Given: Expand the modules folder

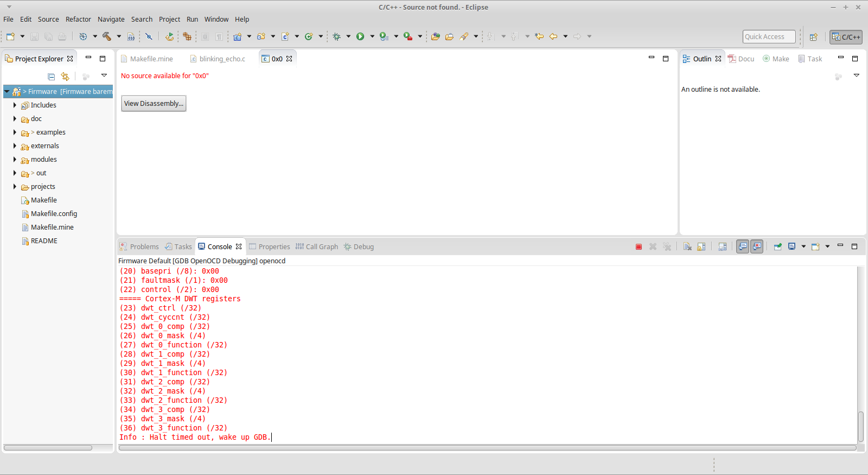Looking at the screenshot, I should (x=15, y=159).
